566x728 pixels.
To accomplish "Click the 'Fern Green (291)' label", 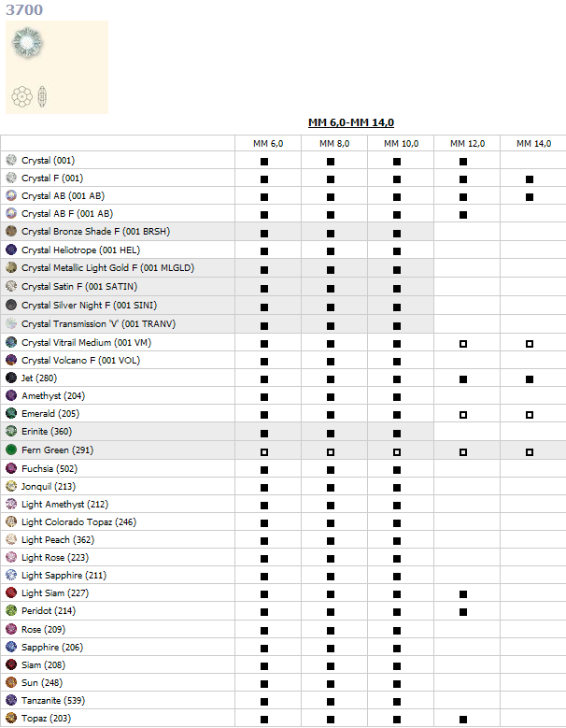I will [58, 450].
